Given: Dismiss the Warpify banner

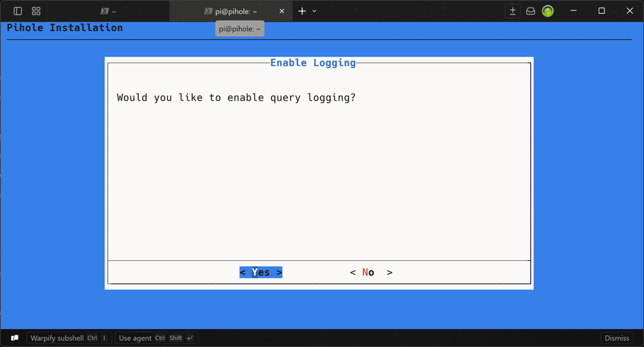Looking at the screenshot, I should [617, 338].
